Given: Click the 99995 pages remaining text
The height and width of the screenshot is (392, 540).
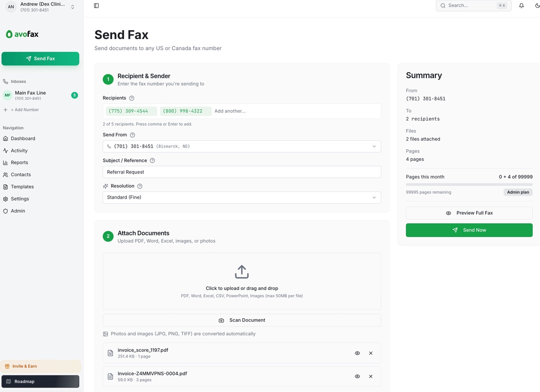Looking at the screenshot, I should point(428,192).
